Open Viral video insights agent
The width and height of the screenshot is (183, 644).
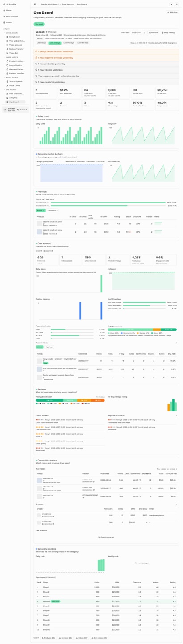[x=17, y=94]
